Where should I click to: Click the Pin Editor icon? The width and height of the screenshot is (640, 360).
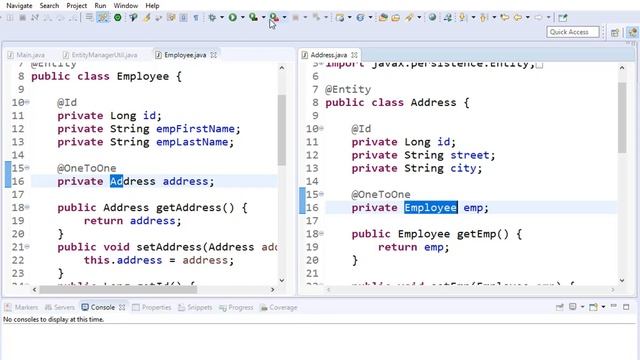tap(563, 18)
